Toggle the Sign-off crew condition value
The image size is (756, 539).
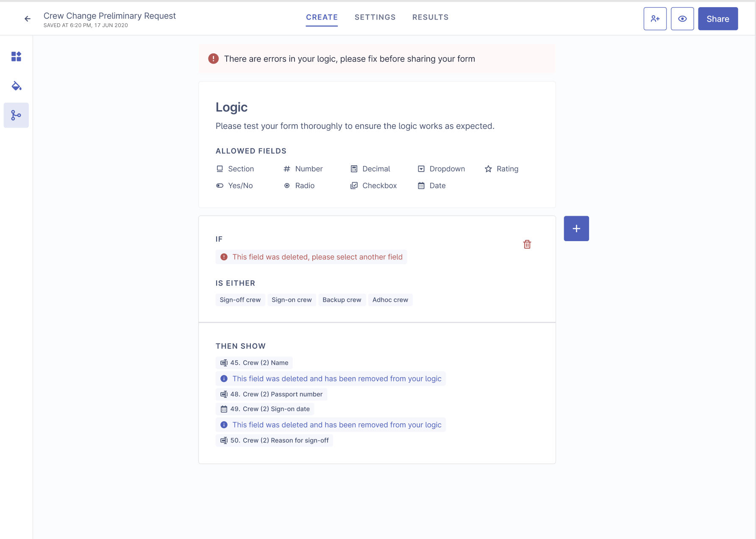pos(240,300)
